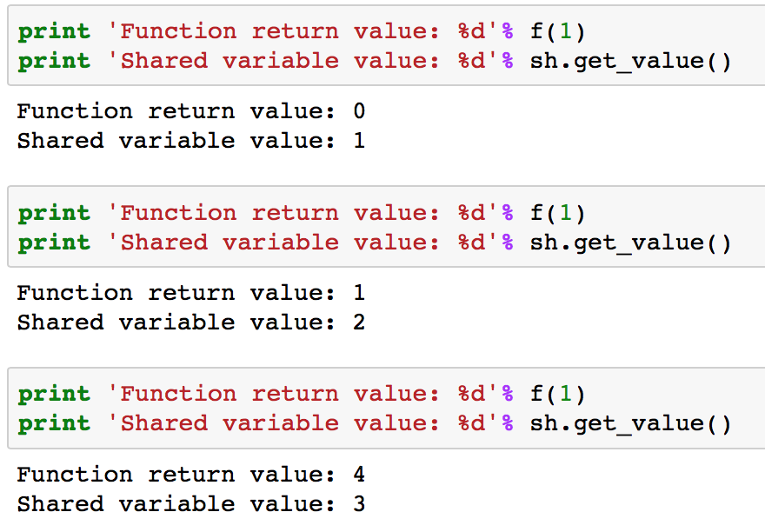Viewport: 765px width, 532px height.
Task: Click sh.get_value() in the second code cell
Action: (630, 243)
